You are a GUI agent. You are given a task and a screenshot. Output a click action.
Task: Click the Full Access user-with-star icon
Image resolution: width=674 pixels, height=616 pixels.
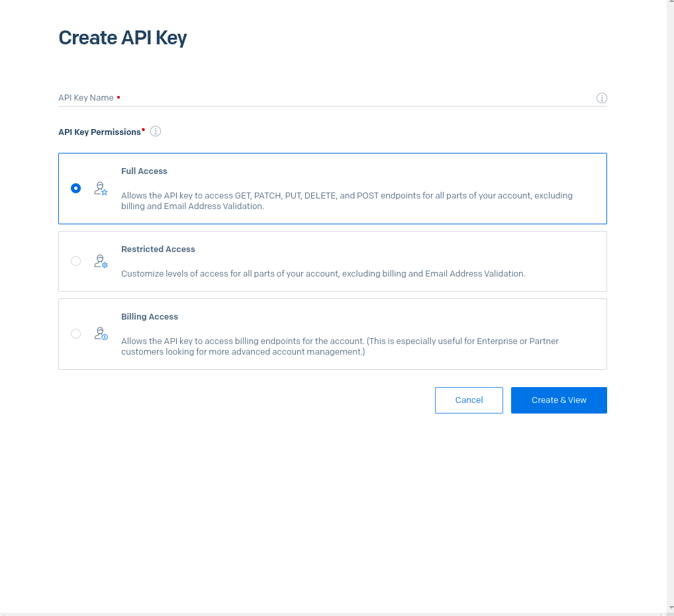pyautogui.click(x=101, y=188)
